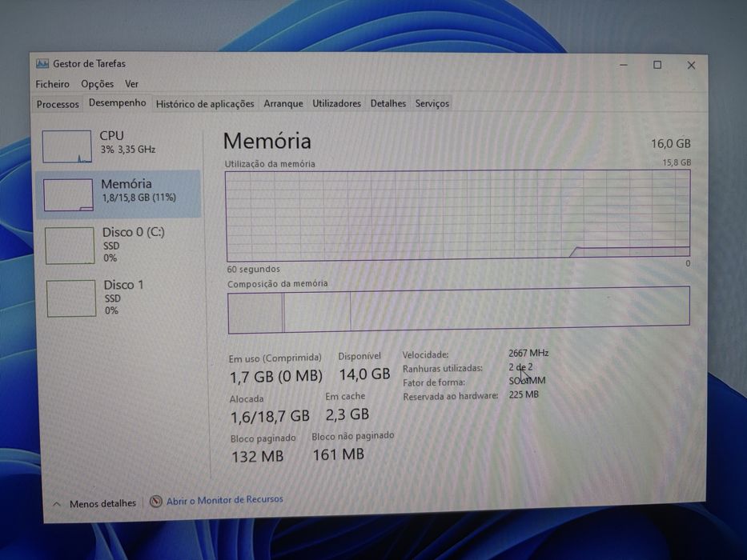The image size is (747, 560).
Task: Click the Disco 0 mini graph
Action: coord(70,246)
